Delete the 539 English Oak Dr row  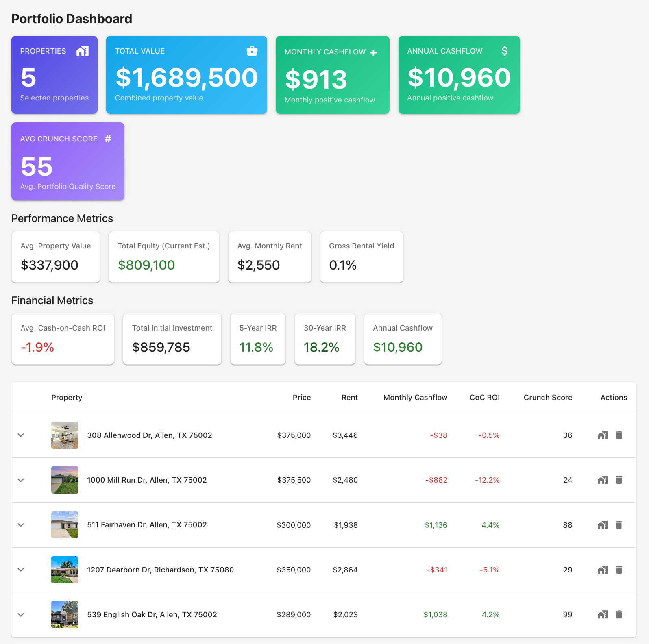[x=619, y=614]
